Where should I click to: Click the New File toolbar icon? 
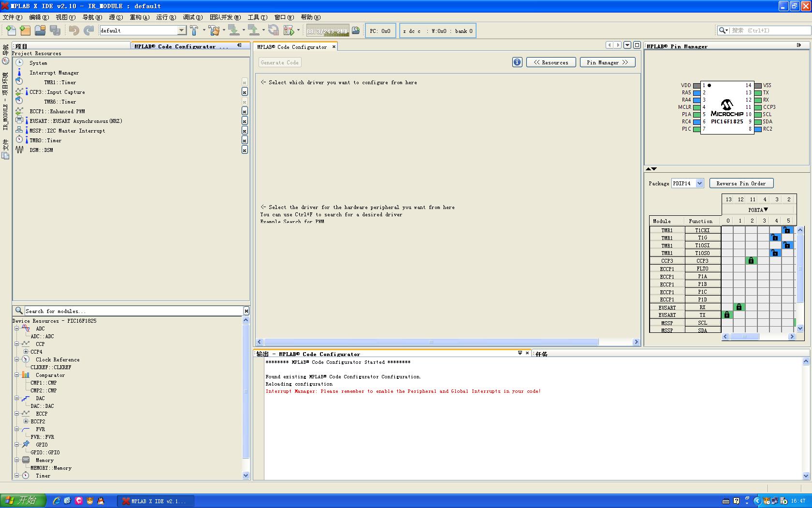[11, 30]
